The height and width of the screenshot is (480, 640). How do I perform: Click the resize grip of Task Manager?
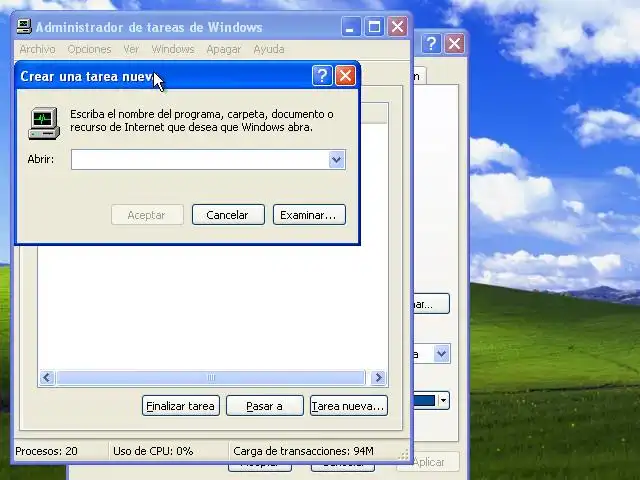tap(404, 455)
